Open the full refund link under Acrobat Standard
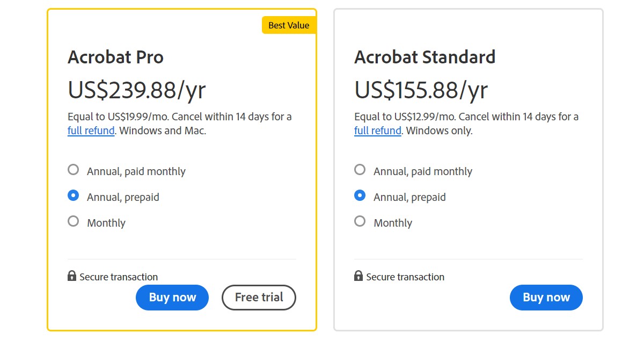Screen dimensions: 644x340 (x=377, y=131)
